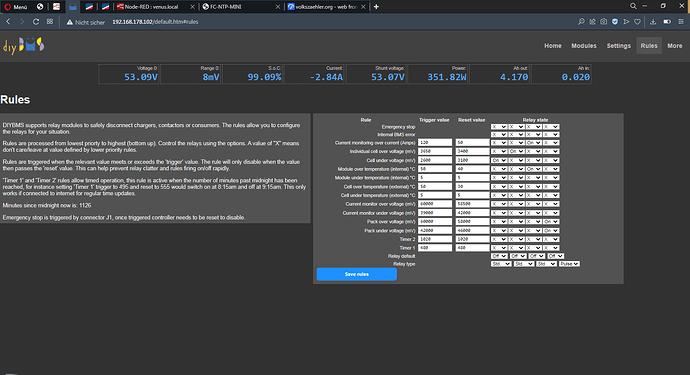Reload the current diyBMS page
690x375 pixels.
coord(36,22)
